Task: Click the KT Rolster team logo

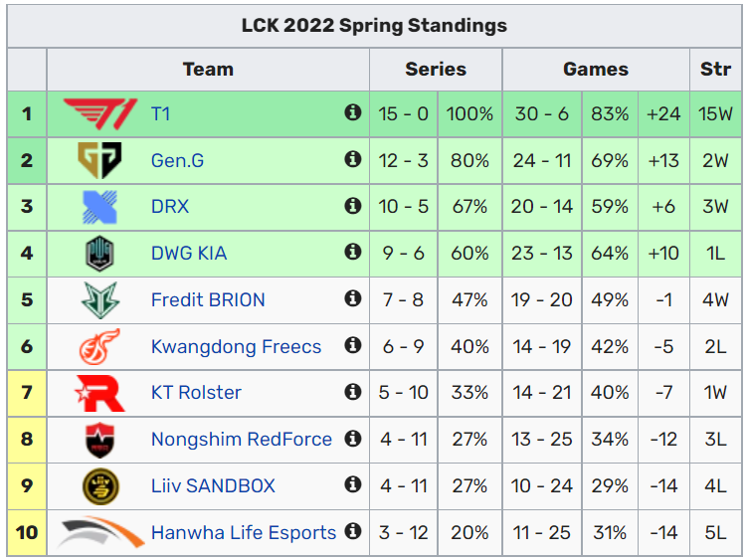Action: [99, 393]
